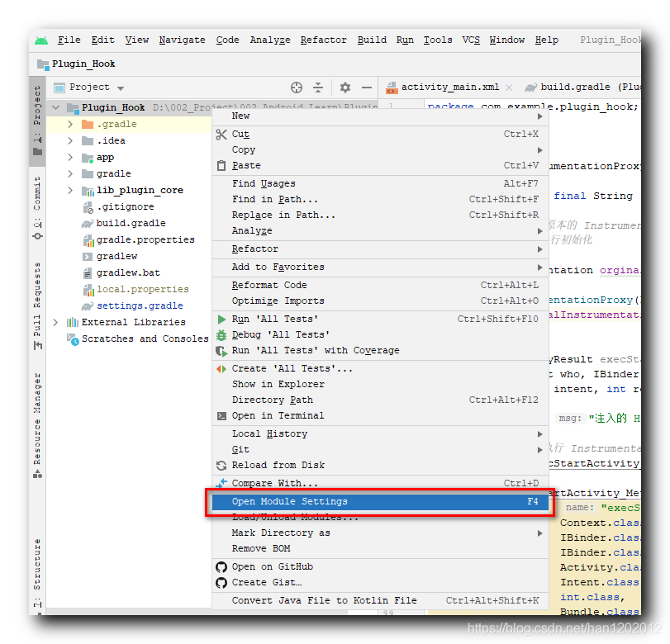This screenshot has height=644, width=670.
Task: Hide the Project panel with minus icon
Action: point(367,88)
